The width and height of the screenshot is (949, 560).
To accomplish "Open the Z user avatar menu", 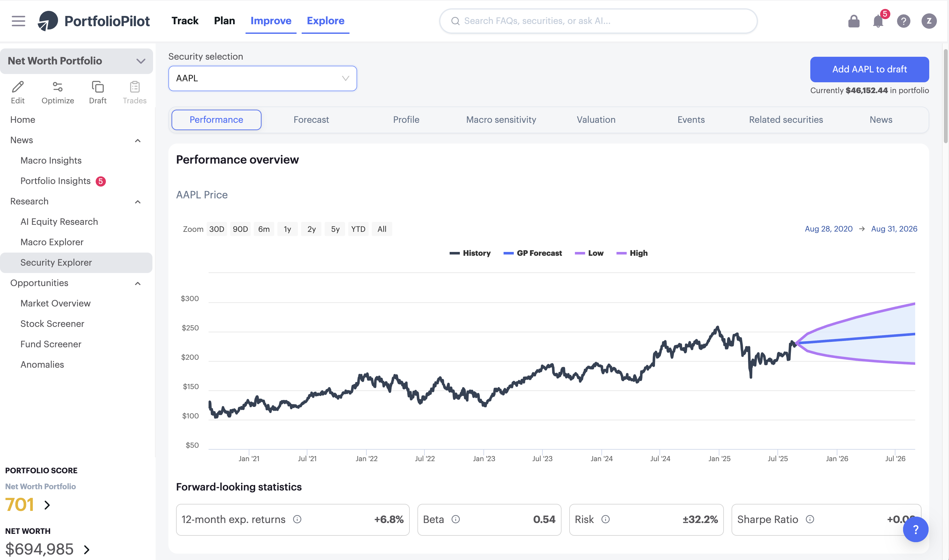I will point(929,21).
